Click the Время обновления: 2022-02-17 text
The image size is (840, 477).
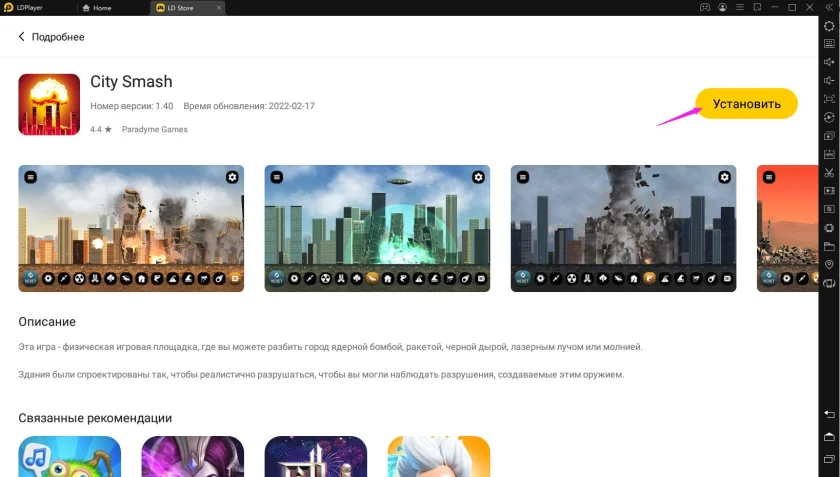click(249, 106)
